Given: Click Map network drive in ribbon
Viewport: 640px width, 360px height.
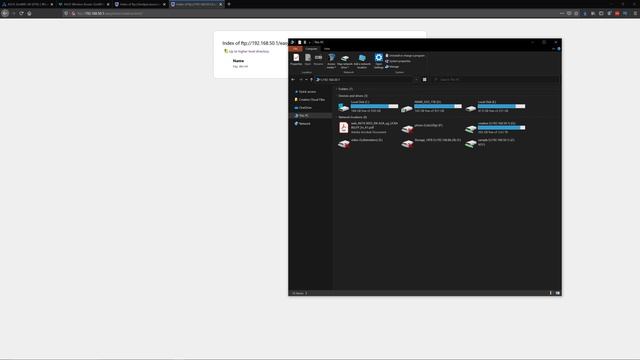Looking at the screenshot, I should coord(345,61).
